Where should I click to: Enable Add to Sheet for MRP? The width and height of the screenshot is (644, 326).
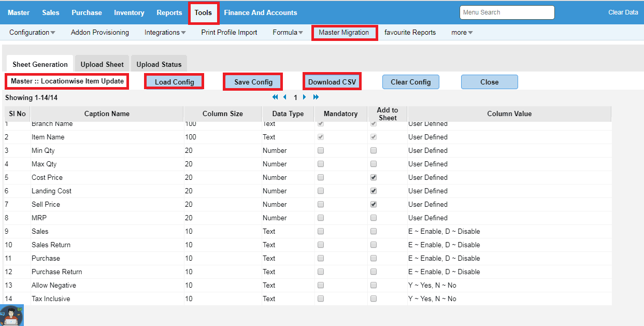(374, 218)
